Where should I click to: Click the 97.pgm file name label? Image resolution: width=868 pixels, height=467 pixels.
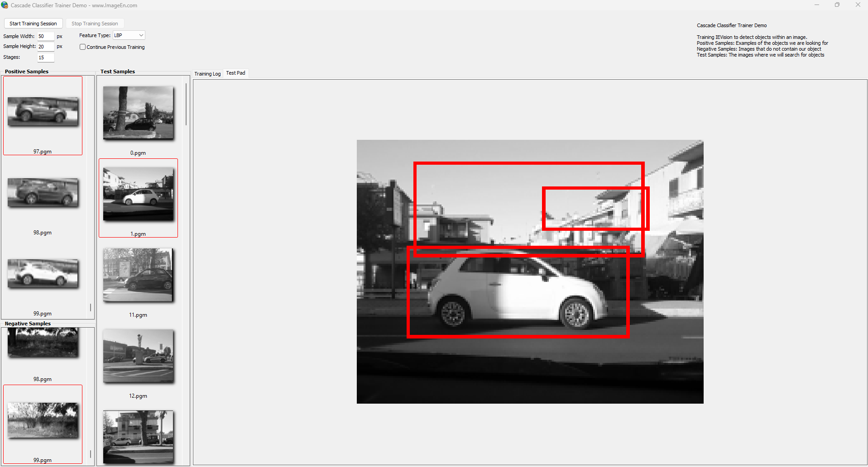point(42,152)
